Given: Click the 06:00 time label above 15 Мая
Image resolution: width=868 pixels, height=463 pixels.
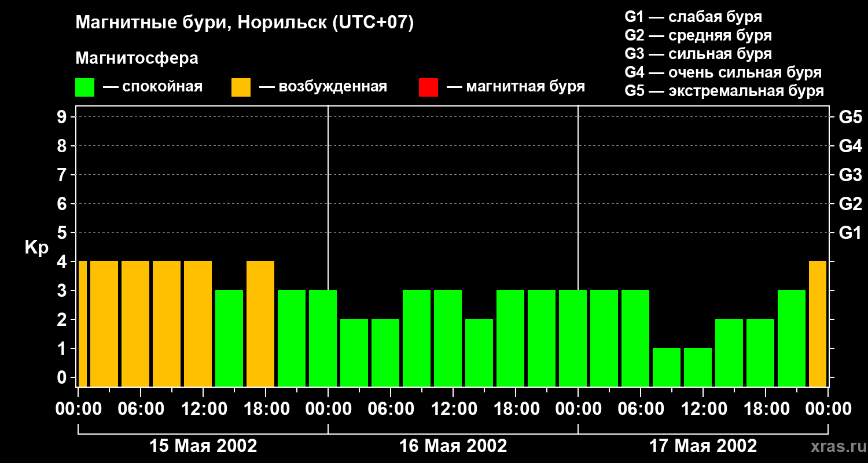Looking at the screenshot, I should [x=141, y=409].
